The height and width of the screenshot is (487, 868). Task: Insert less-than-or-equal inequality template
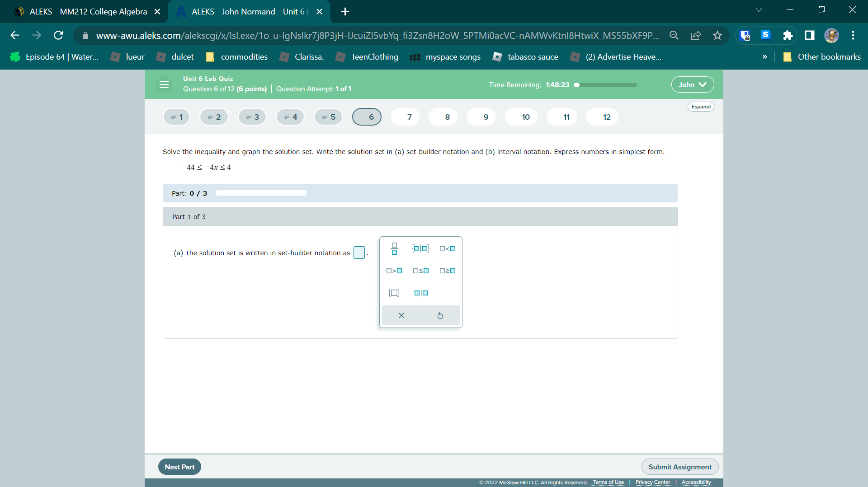click(421, 271)
